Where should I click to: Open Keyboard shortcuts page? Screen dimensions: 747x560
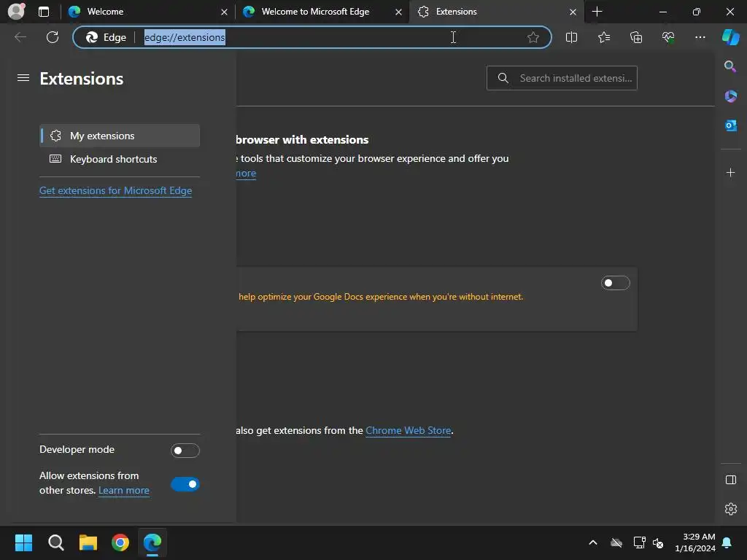click(x=120, y=159)
